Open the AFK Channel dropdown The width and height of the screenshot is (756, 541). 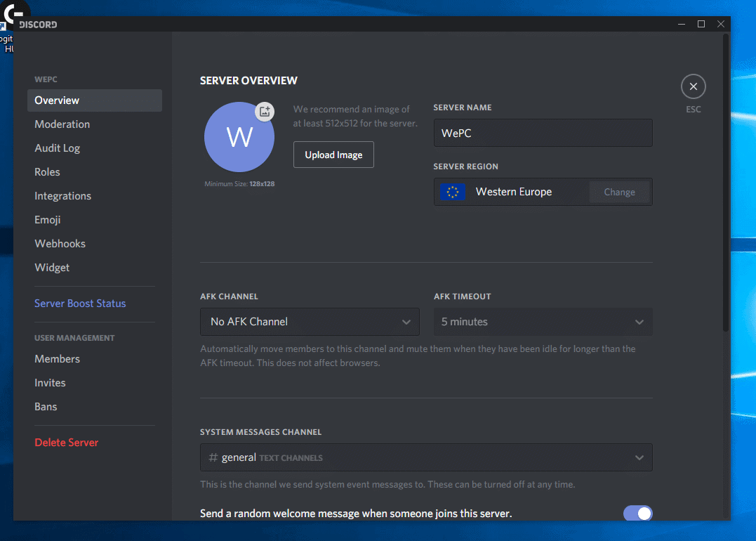click(x=310, y=321)
